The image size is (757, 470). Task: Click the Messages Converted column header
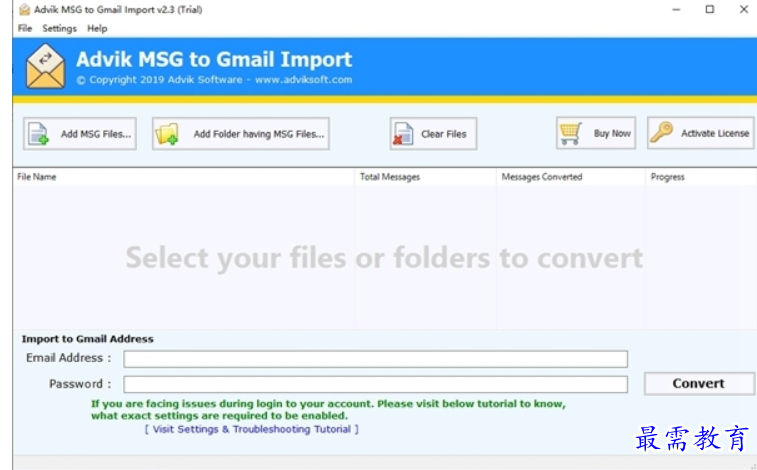571,177
